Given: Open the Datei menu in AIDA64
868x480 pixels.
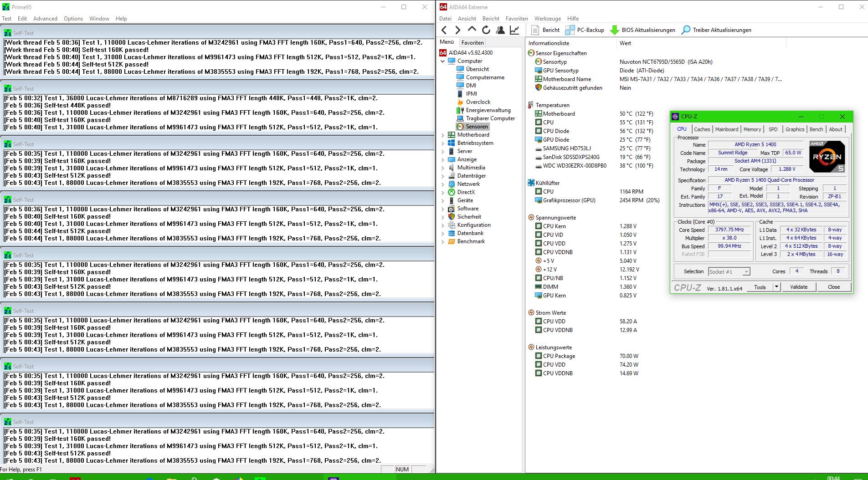Looking at the screenshot, I should (x=445, y=19).
